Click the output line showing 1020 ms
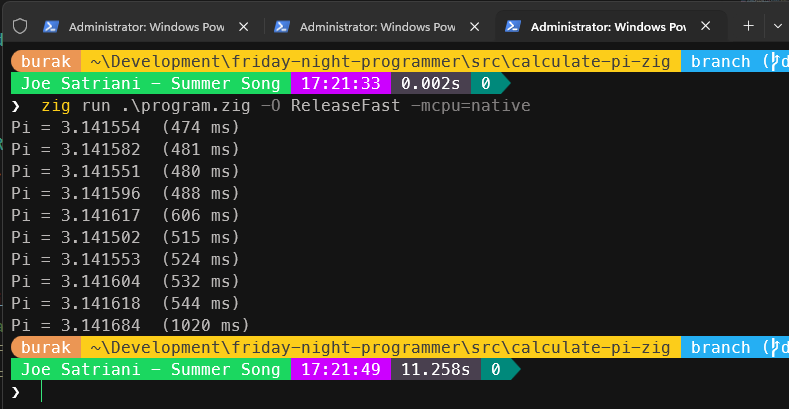This screenshot has height=409, width=789. tap(130, 325)
